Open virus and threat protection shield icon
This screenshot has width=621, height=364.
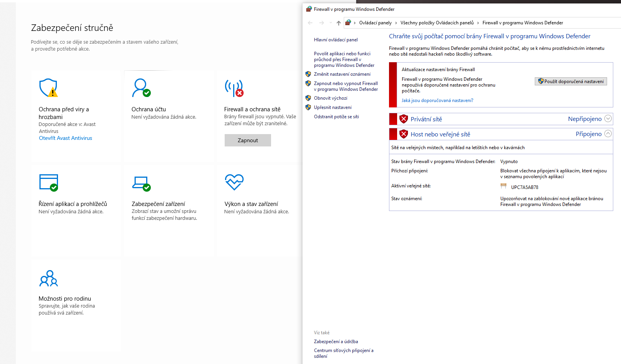pyautogui.click(x=48, y=88)
